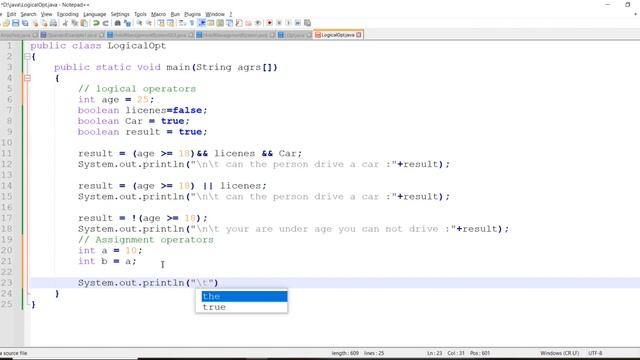Click the 'int b = a;' code line
Image resolution: width=640 pixels, height=360 pixels.
point(107,261)
